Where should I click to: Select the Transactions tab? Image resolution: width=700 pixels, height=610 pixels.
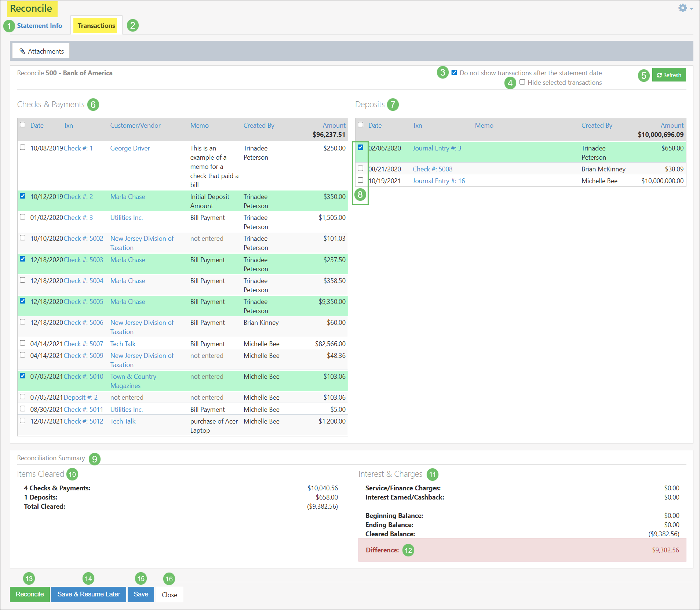click(96, 25)
